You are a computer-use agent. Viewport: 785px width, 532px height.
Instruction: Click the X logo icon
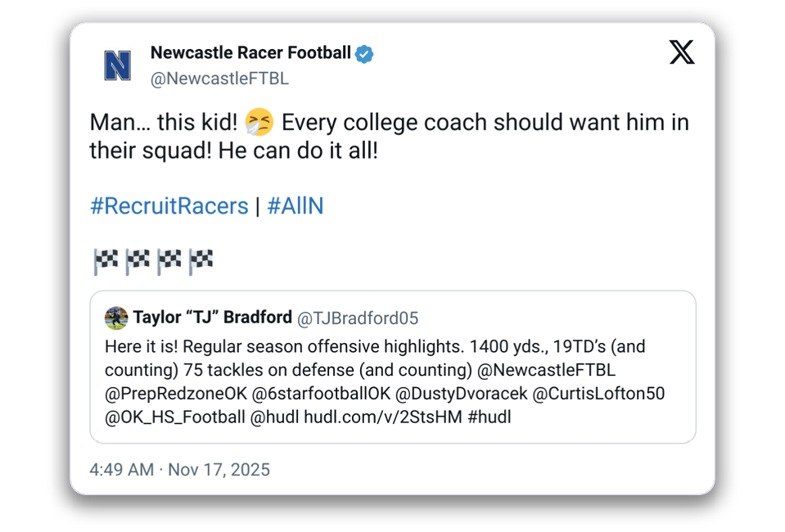pos(681,53)
